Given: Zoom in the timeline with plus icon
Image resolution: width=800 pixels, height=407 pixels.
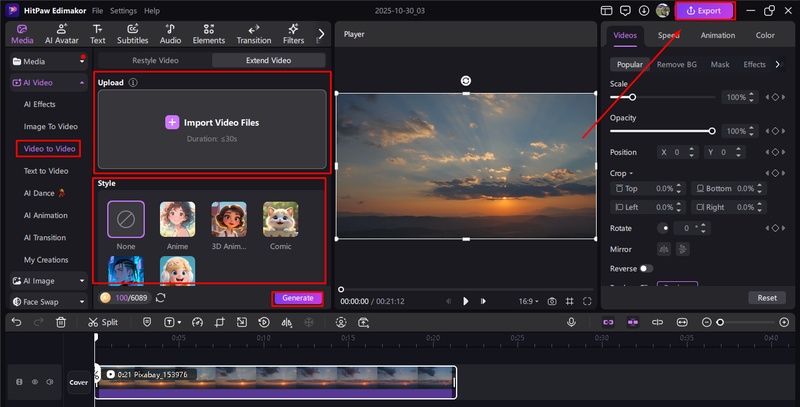Looking at the screenshot, I should (784, 322).
